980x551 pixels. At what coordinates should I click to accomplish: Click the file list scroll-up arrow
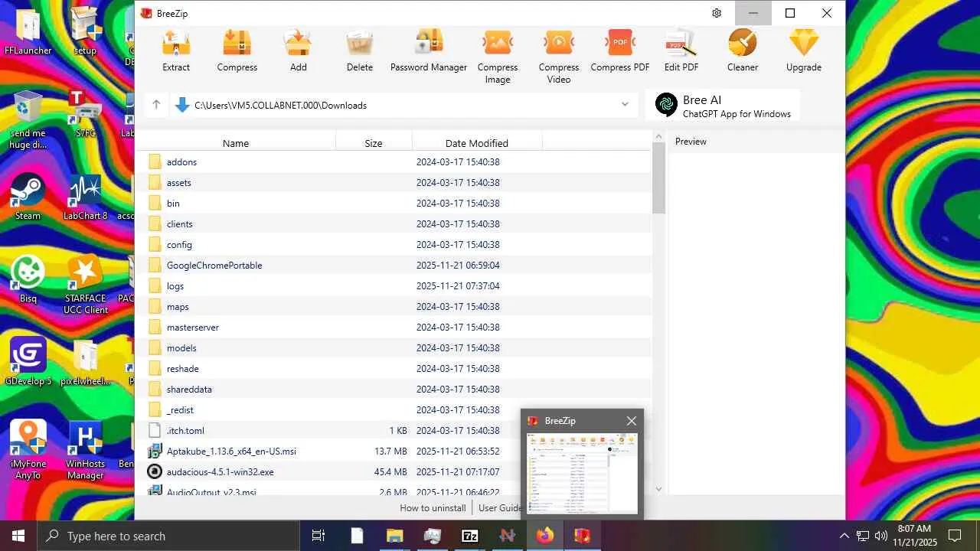[x=659, y=136]
